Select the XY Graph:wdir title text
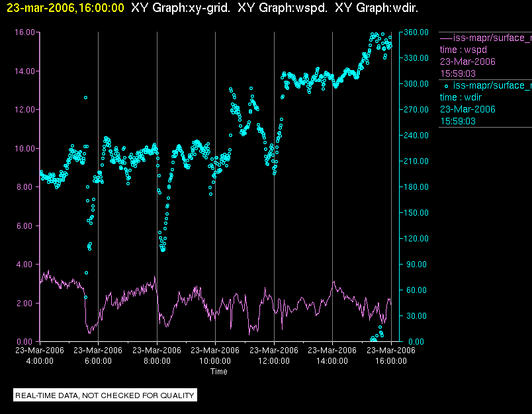The image size is (532, 414). click(x=377, y=8)
